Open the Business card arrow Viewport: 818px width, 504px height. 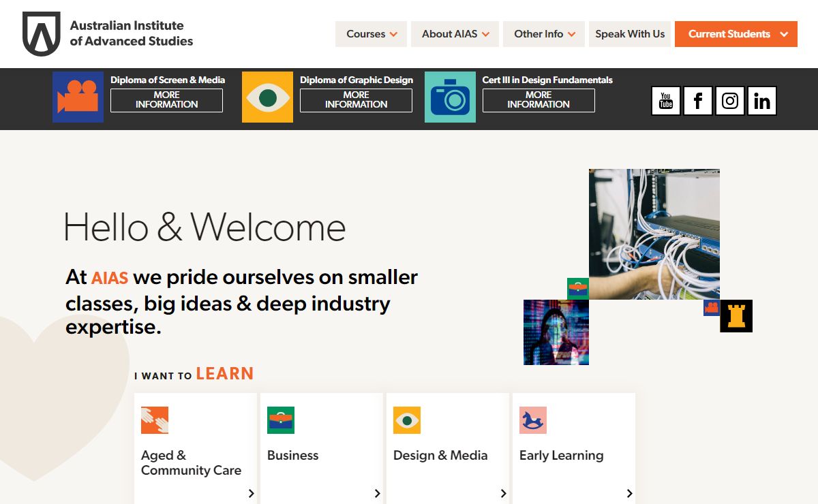(377, 493)
